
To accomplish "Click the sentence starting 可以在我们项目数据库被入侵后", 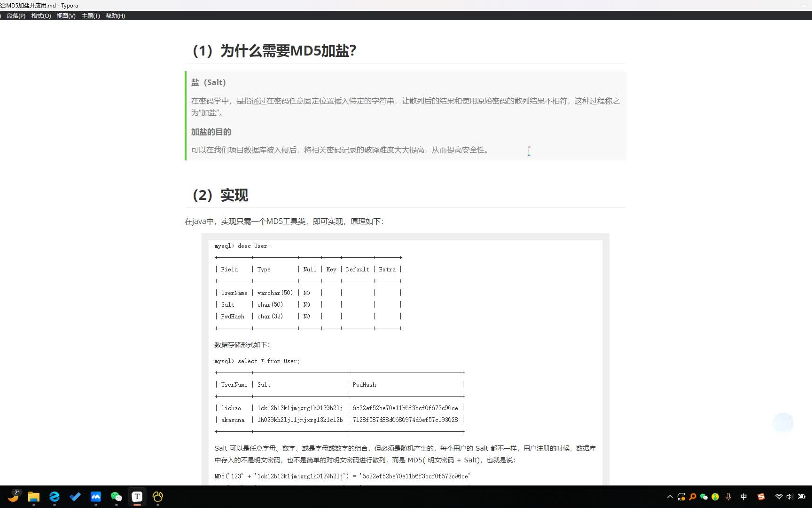I will [341, 150].
